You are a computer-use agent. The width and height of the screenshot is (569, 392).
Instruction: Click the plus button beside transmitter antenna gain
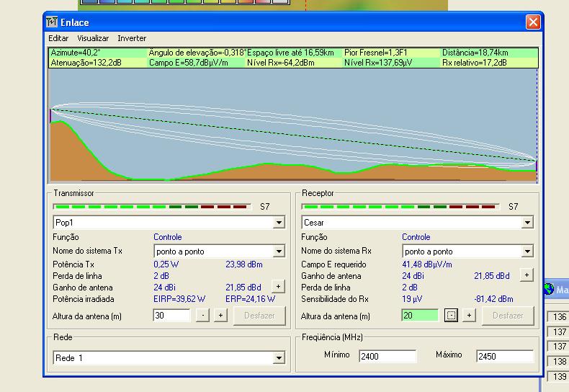pyautogui.click(x=278, y=287)
